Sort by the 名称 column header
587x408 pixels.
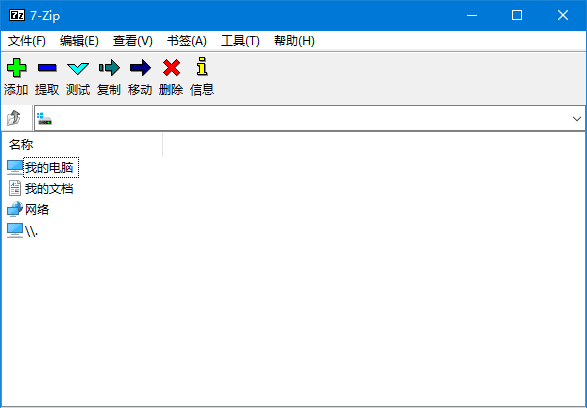[x=82, y=144]
